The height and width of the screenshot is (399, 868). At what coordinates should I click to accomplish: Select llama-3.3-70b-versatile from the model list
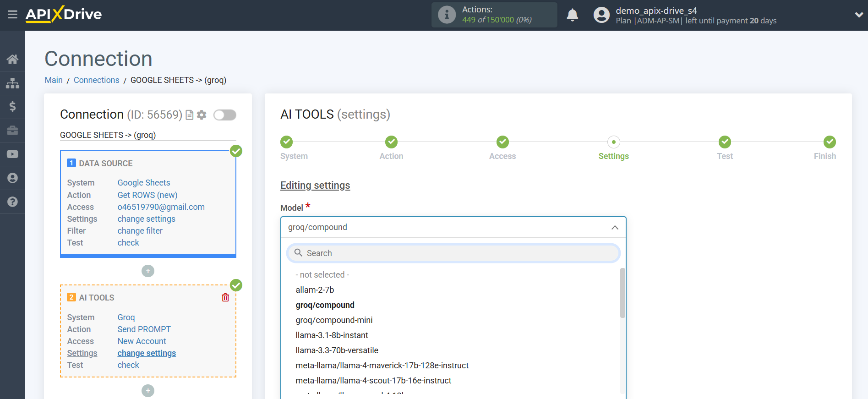[337, 350]
